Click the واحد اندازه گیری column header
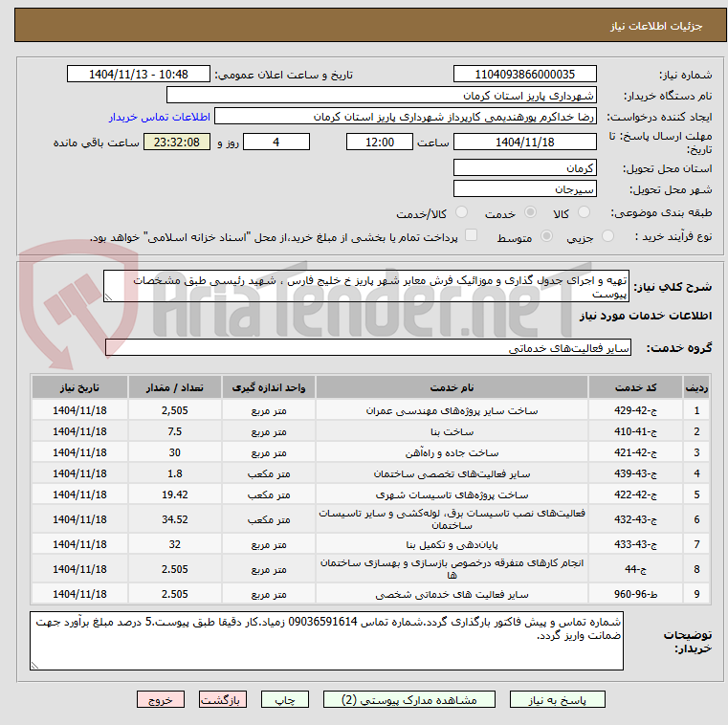This screenshot has width=728, height=725. tap(269, 387)
